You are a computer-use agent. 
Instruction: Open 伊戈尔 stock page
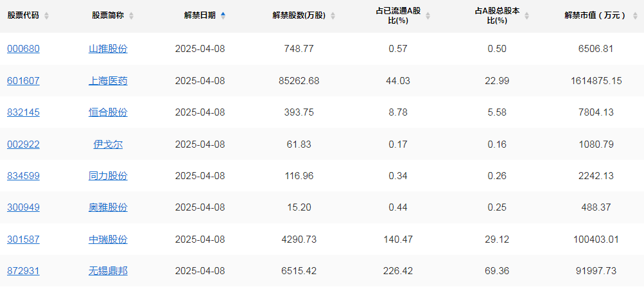pyautogui.click(x=108, y=144)
